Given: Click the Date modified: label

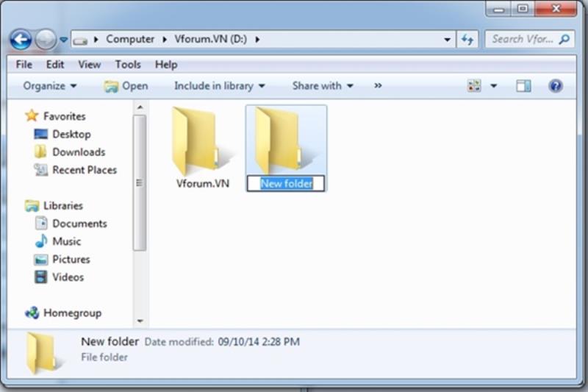Looking at the screenshot, I should (179, 342).
